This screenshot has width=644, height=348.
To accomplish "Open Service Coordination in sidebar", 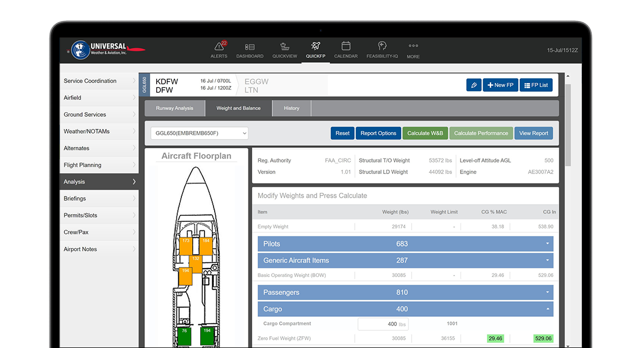I will tap(99, 81).
